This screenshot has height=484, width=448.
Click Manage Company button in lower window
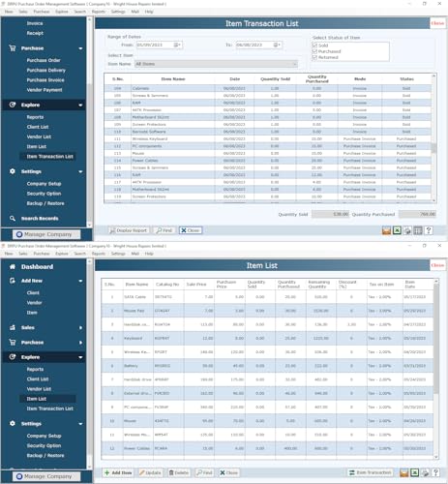tap(46, 476)
